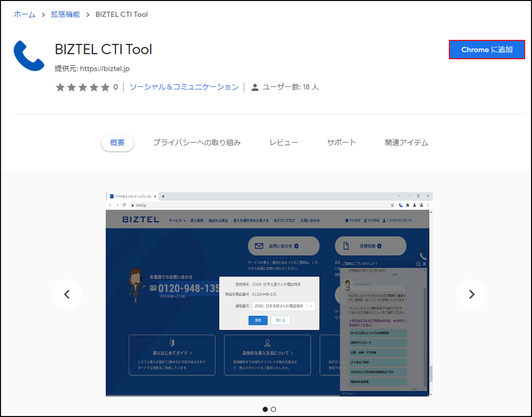Image resolution: width=532 pixels, height=417 pixels.
Task: Click the BIZTEL CTI Tool title heading
Action: coord(103,49)
